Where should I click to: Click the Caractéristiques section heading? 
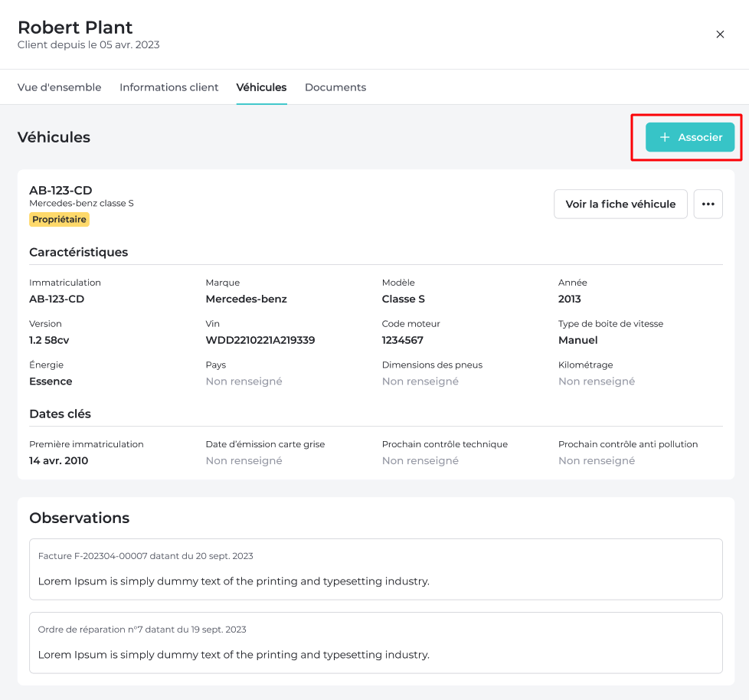click(78, 252)
